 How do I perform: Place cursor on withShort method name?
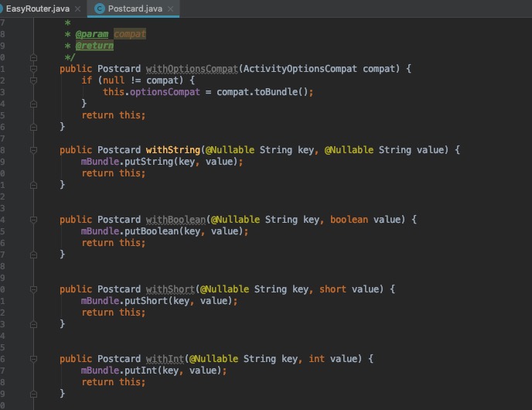click(170, 289)
